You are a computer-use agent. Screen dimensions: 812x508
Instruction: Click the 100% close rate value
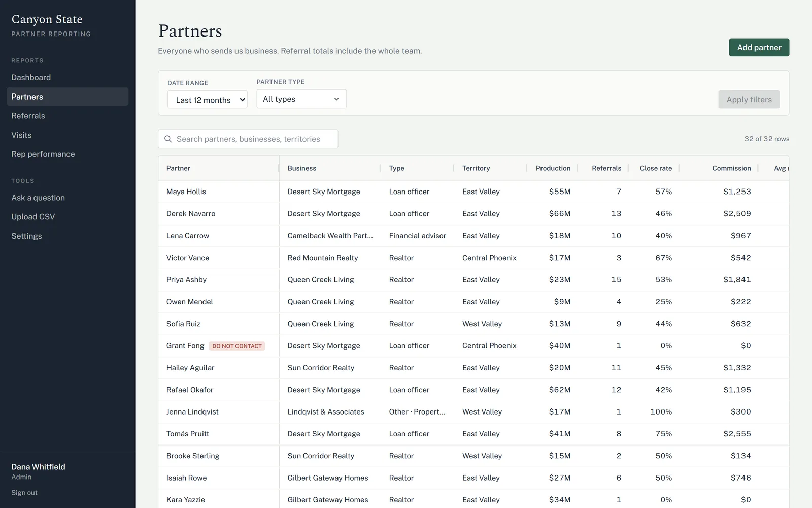pos(661,412)
